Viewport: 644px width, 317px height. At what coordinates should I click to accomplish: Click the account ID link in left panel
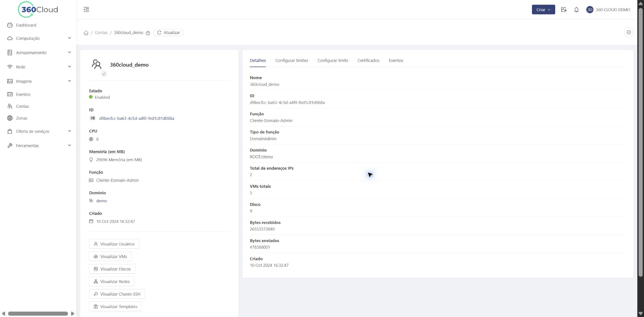(x=136, y=118)
